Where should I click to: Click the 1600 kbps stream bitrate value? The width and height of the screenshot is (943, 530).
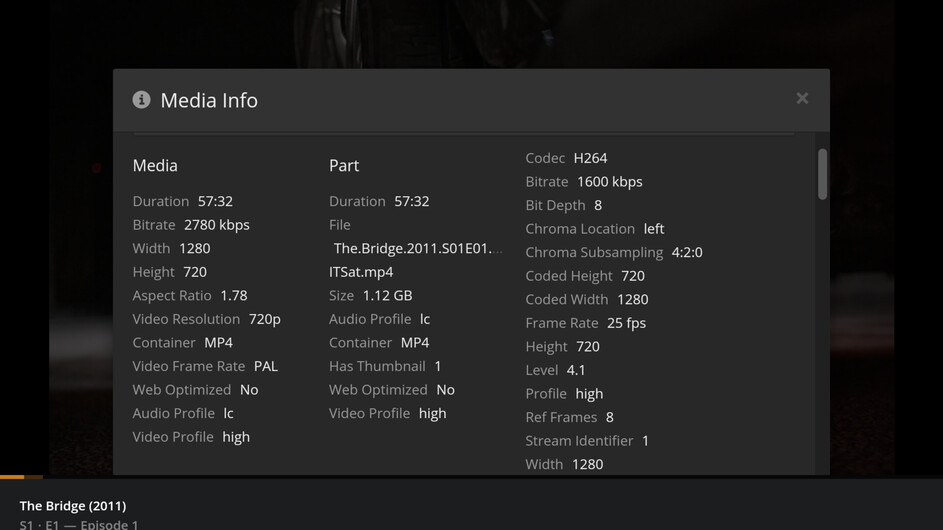click(610, 182)
